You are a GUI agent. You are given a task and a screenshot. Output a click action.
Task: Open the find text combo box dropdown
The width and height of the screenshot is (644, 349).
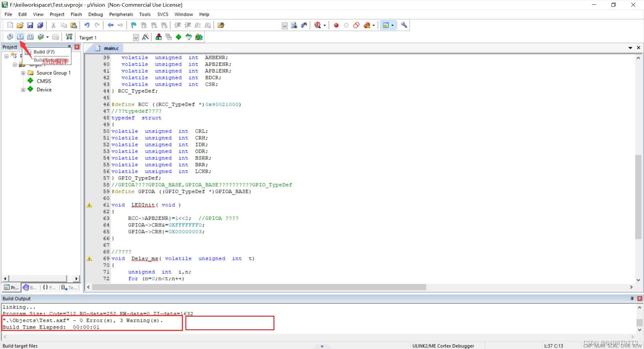(x=284, y=26)
